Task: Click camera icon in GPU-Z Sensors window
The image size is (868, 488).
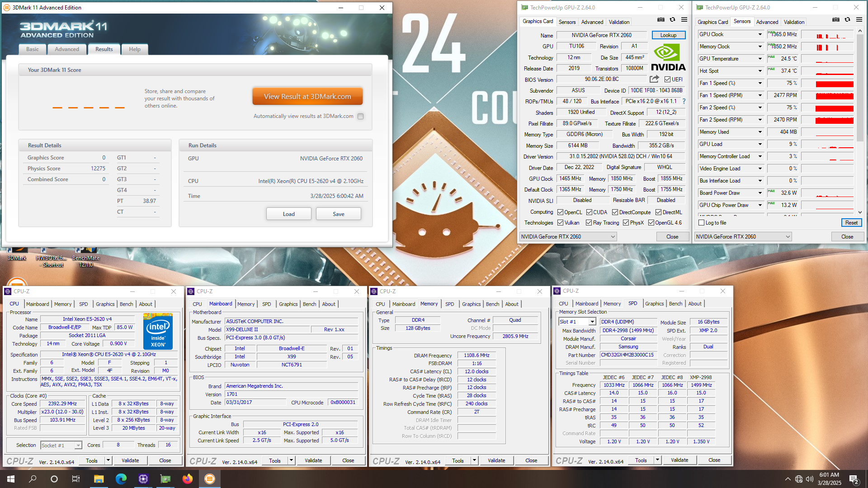Action: tap(836, 20)
